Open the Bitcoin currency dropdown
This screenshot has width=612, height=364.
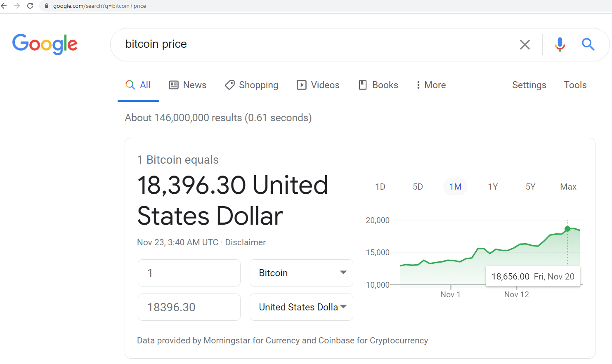click(x=301, y=273)
